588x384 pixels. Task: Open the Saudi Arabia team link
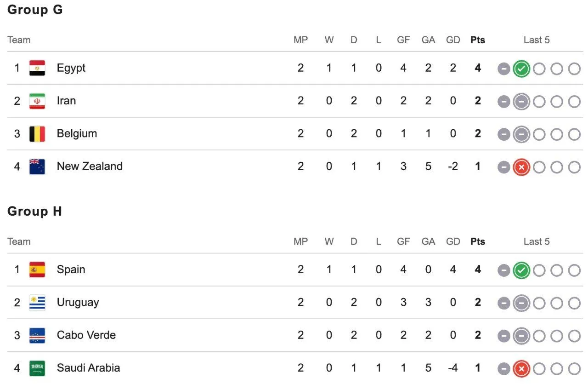point(88,367)
